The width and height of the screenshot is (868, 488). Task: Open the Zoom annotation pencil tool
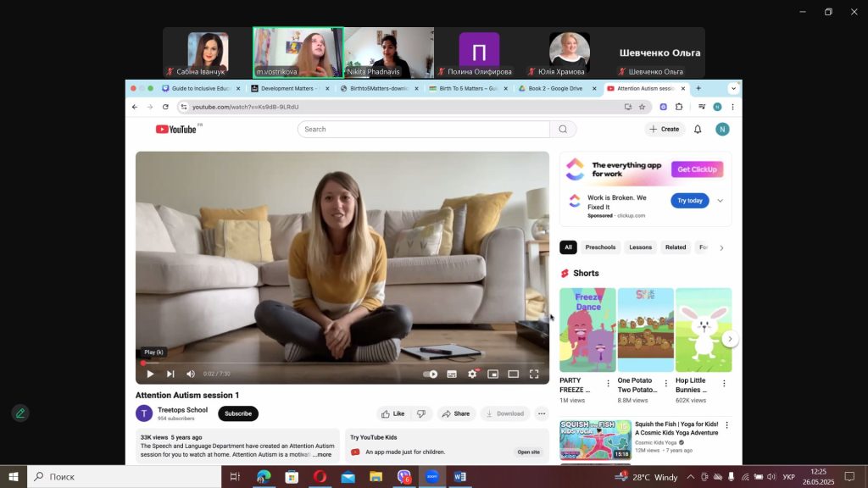click(20, 413)
